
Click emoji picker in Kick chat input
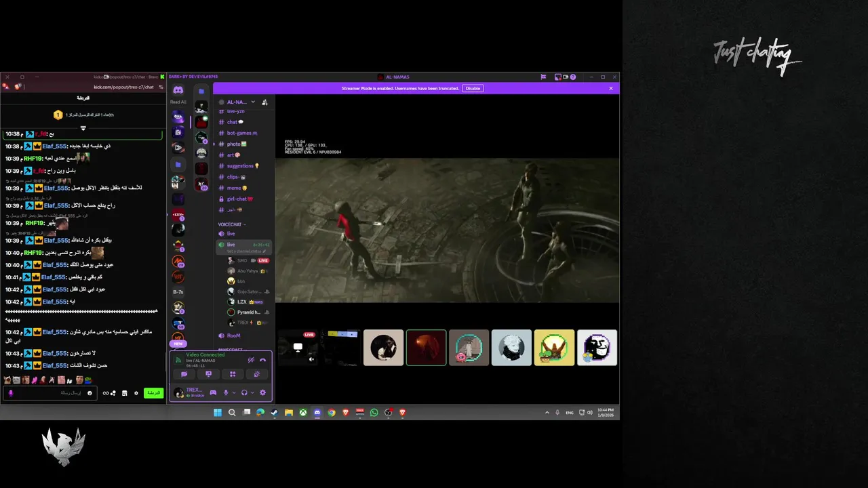click(x=90, y=393)
